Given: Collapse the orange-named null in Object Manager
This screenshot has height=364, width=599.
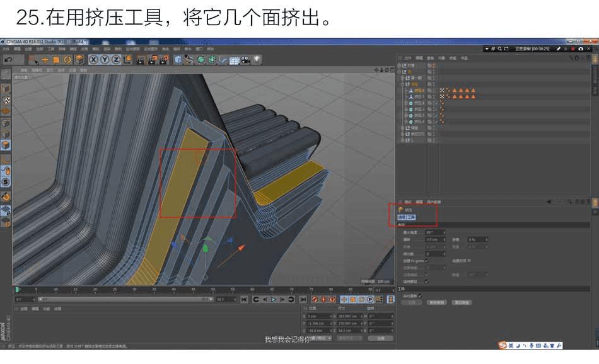Looking at the screenshot, I should click(x=403, y=84).
